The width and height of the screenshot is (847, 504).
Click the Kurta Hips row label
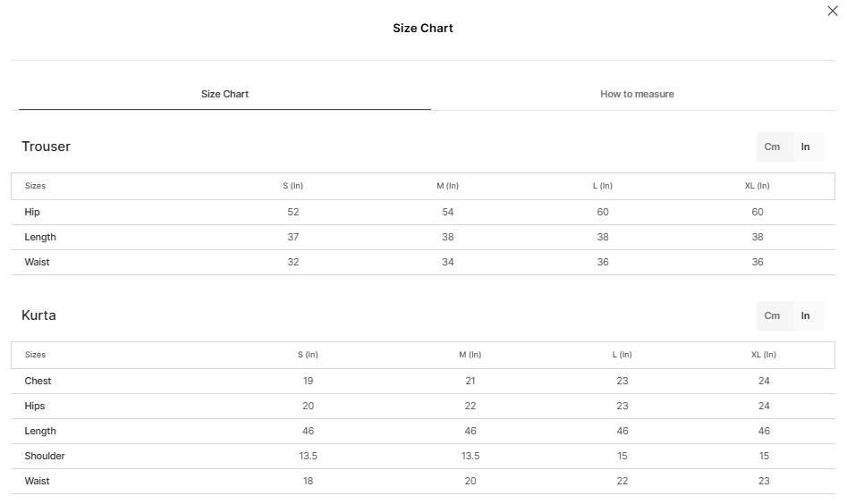[x=35, y=406]
